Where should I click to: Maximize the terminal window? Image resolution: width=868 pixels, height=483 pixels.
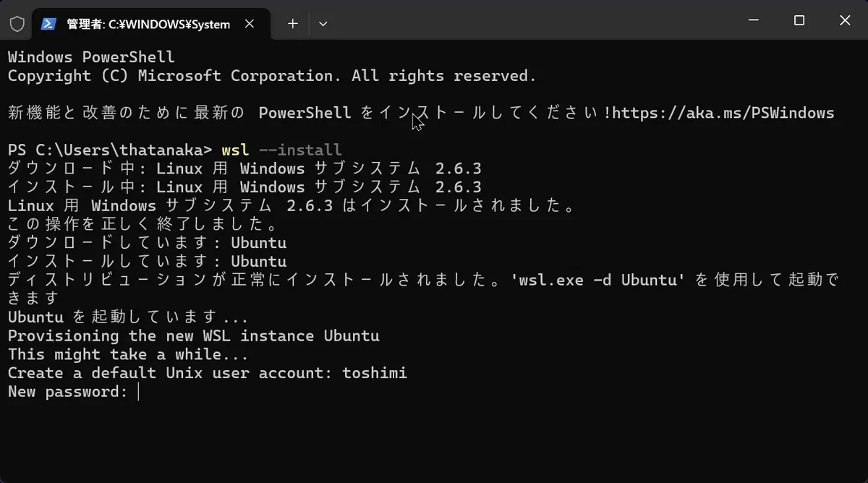click(799, 21)
